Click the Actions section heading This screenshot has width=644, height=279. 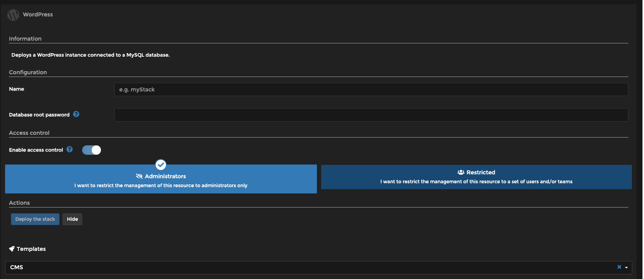(x=19, y=203)
